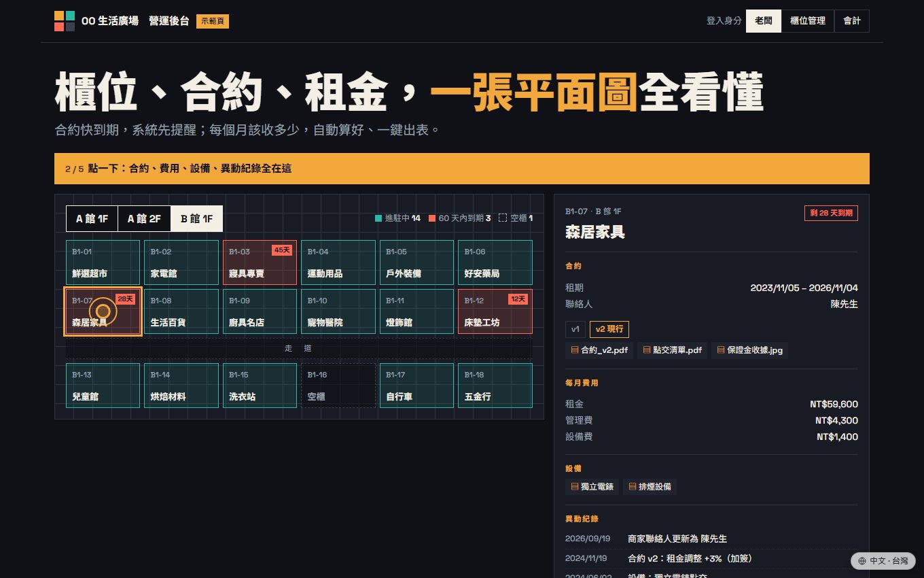Viewport: 924px width, 578px height.
Task: Click the icon beside 排煙設備
Action: click(633, 487)
